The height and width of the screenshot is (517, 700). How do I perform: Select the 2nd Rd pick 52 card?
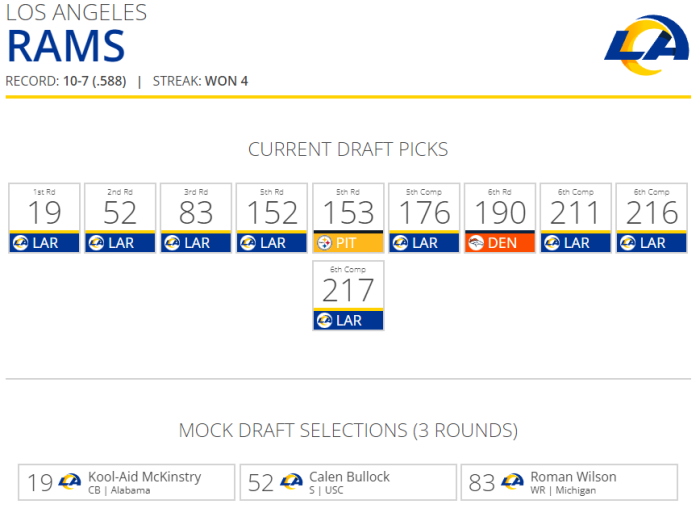click(121, 212)
